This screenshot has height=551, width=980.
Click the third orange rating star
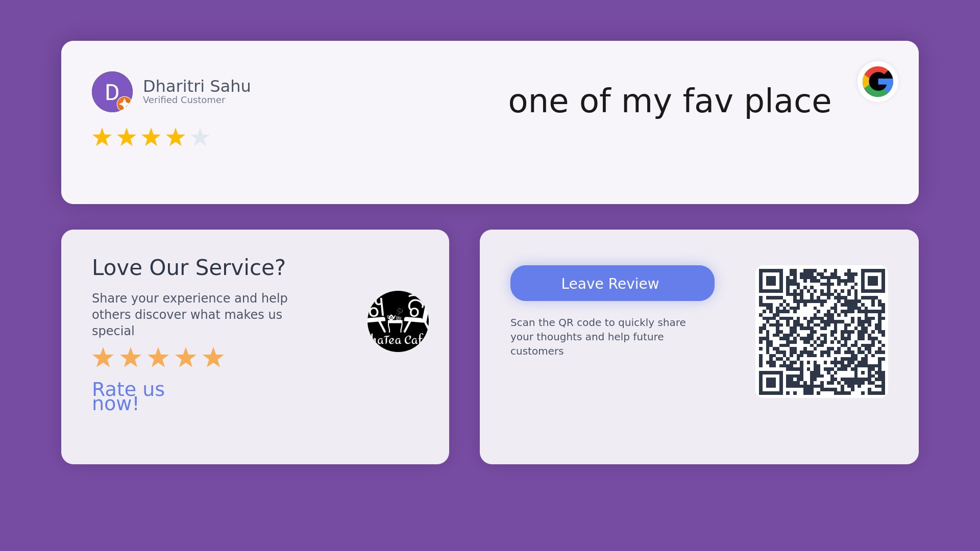(158, 358)
